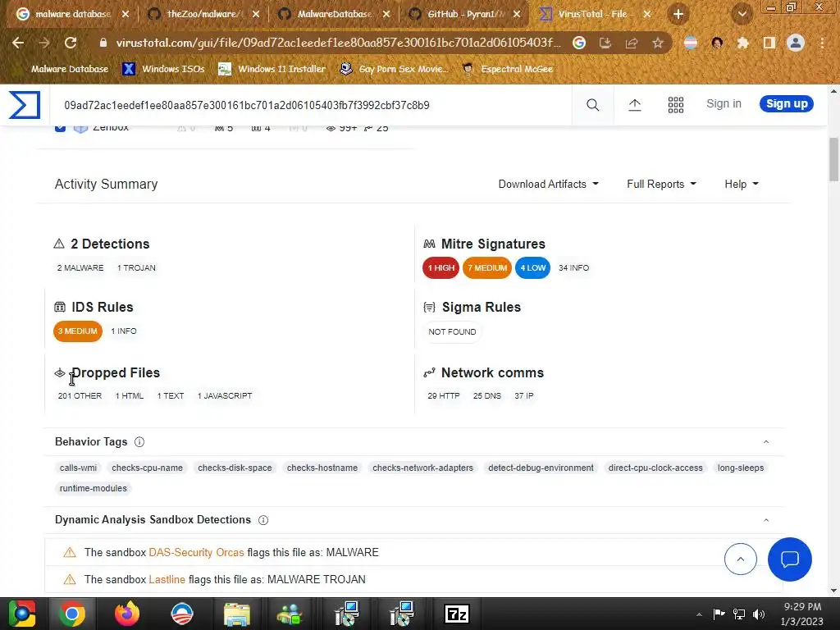Screen dimensions: 840x630
Task: Reload the page with refresh icon
Action: point(71,43)
